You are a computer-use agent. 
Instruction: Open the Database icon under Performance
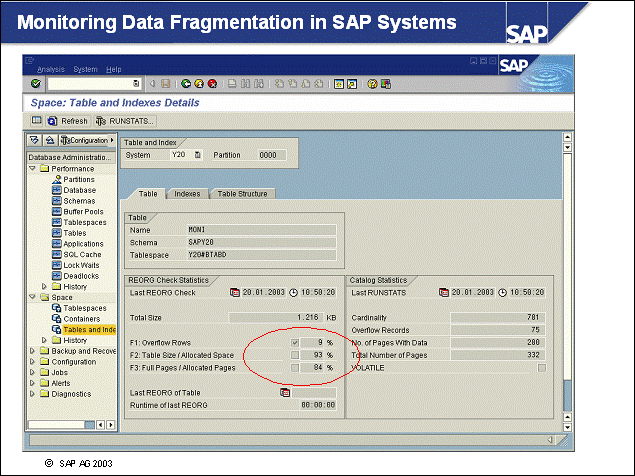click(56, 190)
